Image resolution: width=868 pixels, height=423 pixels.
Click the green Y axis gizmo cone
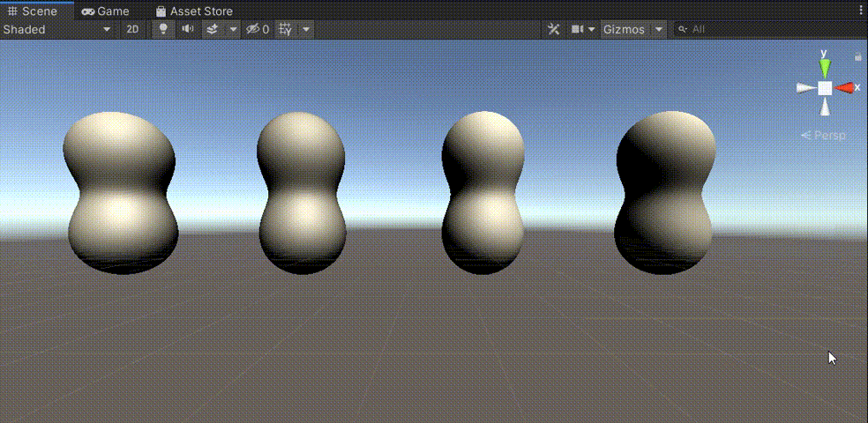pyautogui.click(x=824, y=66)
